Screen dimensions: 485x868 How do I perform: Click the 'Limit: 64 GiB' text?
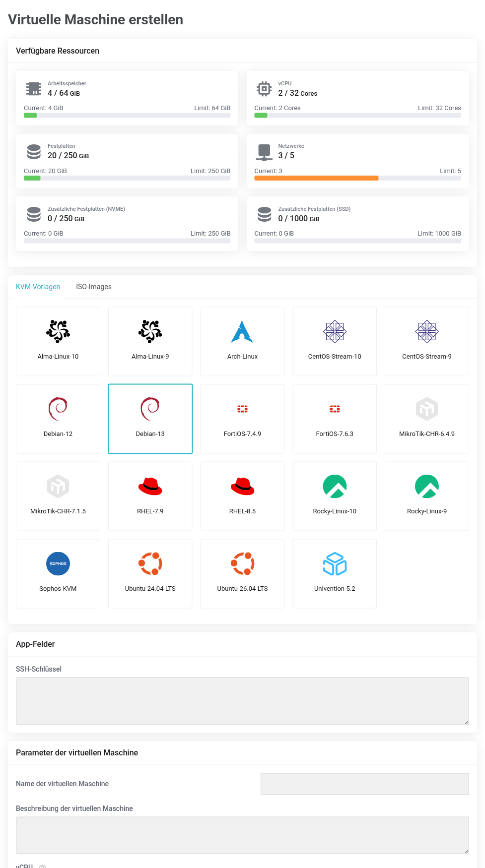pos(212,108)
